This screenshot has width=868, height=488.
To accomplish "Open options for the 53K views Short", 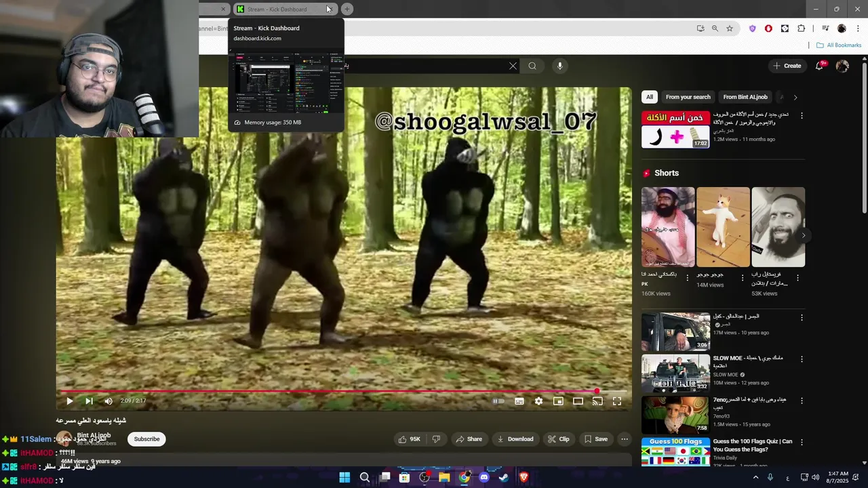I will point(797,278).
